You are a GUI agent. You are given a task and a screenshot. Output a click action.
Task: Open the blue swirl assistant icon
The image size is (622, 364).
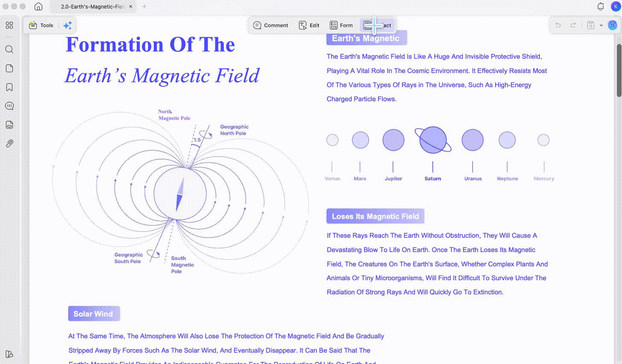(x=613, y=25)
